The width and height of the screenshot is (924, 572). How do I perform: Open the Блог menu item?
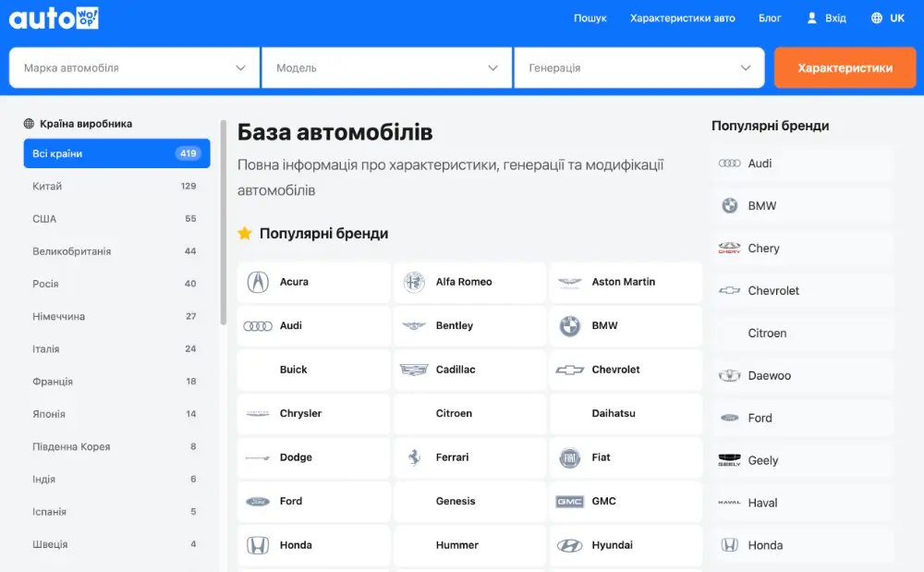(x=770, y=18)
